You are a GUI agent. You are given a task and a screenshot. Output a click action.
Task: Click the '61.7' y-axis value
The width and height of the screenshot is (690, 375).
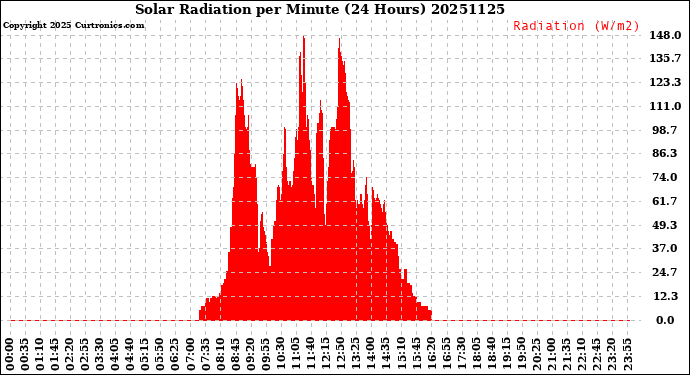tap(664, 201)
